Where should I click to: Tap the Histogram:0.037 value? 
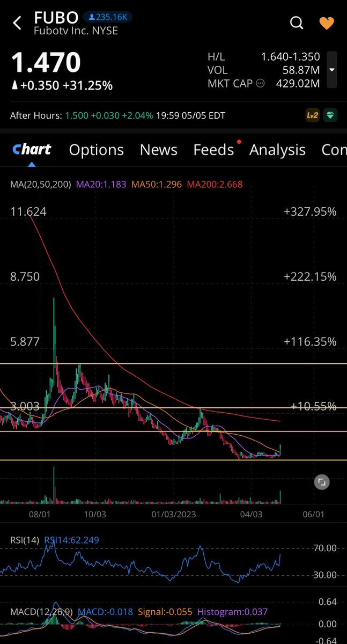233,612
